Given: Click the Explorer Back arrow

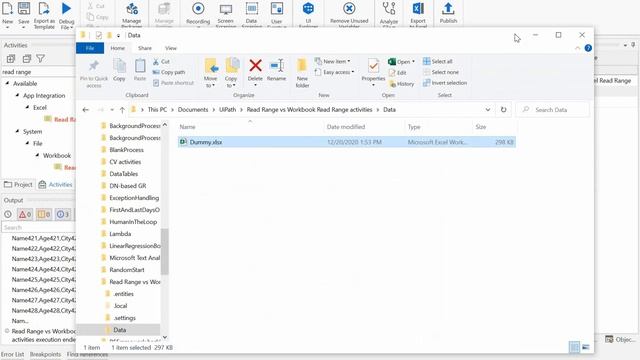Looking at the screenshot, I should [x=85, y=110].
